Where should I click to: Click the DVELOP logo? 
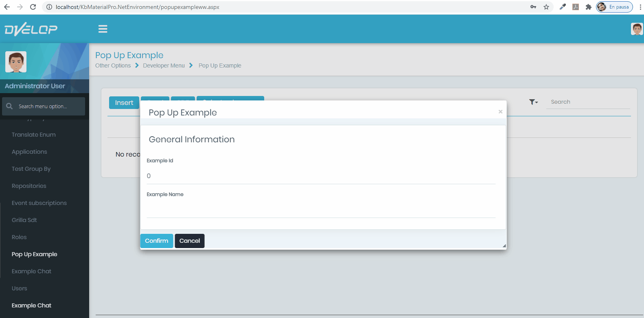pyautogui.click(x=31, y=29)
